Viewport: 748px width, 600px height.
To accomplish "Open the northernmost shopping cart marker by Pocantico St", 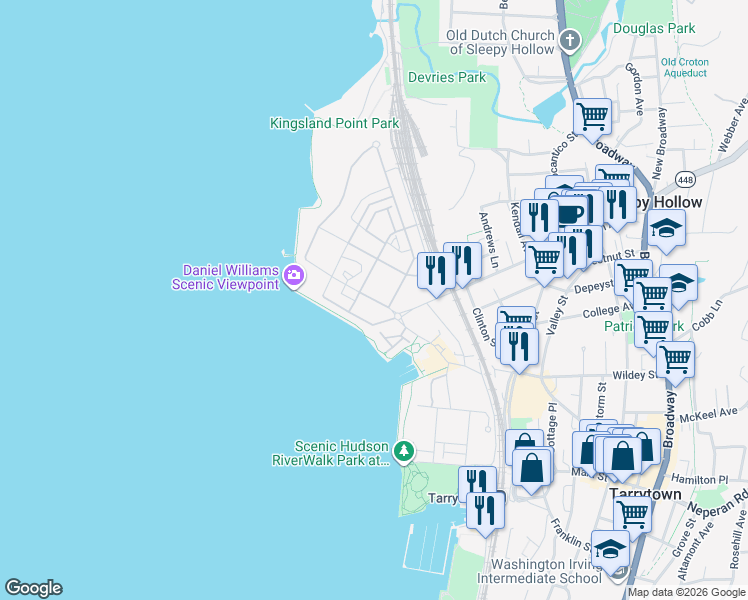I will click(x=592, y=119).
